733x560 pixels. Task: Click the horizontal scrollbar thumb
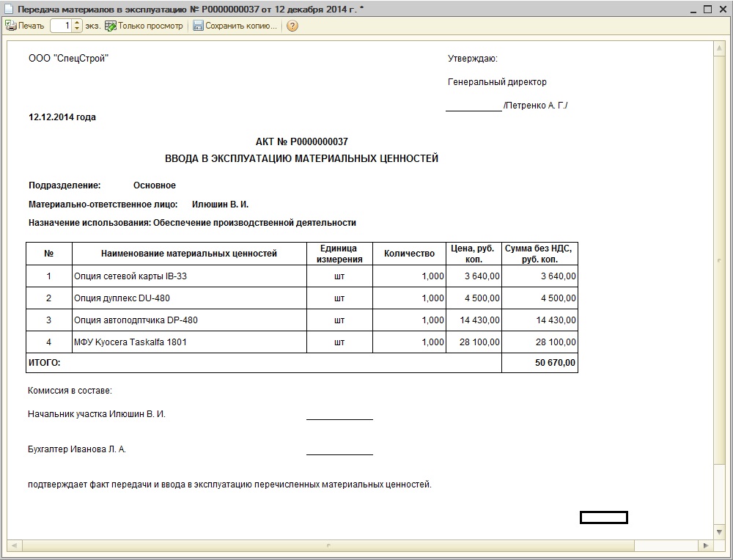[328, 545]
